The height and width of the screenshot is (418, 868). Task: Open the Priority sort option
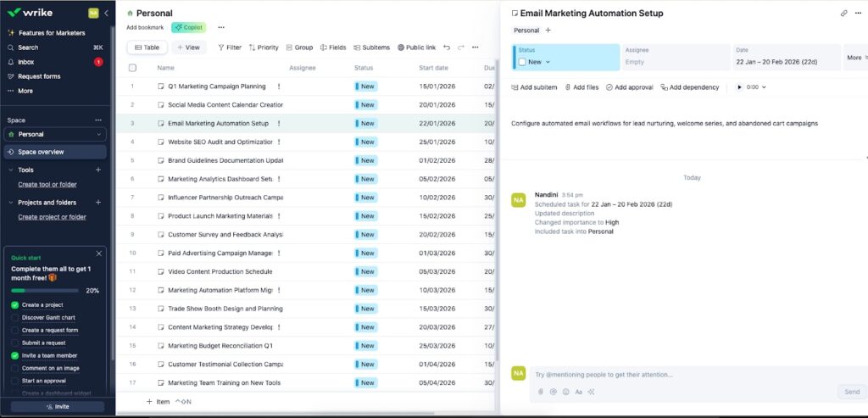[264, 47]
